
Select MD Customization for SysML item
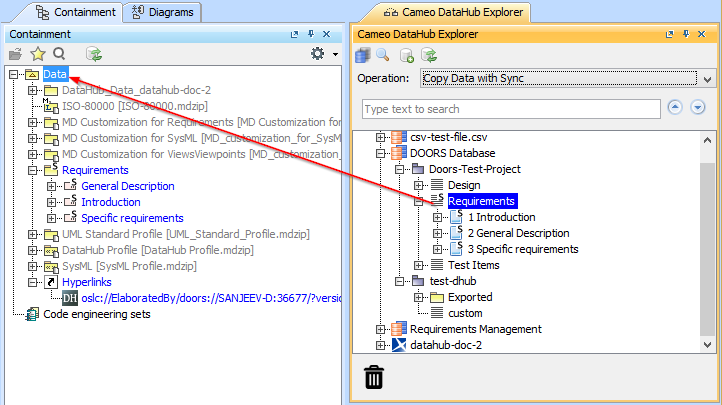click(x=202, y=138)
